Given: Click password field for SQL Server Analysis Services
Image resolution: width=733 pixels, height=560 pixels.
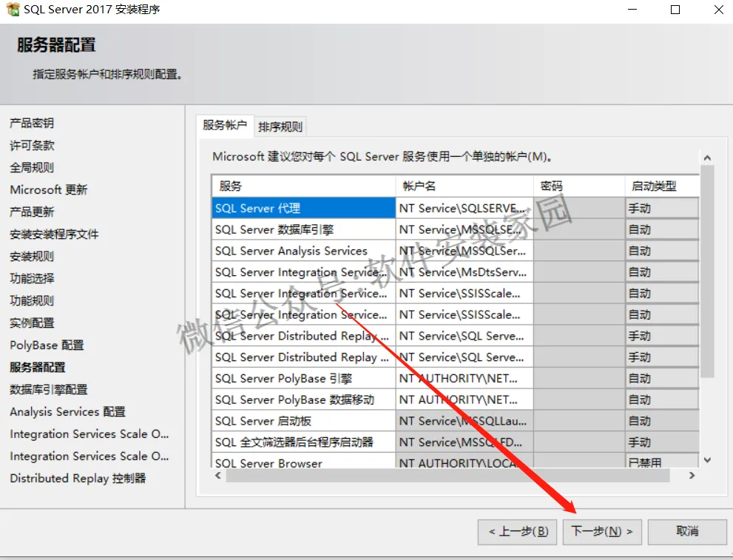Looking at the screenshot, I should pyautogui.click(x=578, y=251).
